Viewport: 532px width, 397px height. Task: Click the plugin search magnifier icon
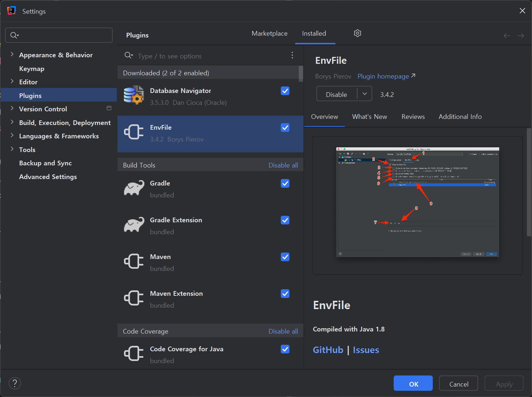pyautogui.click(x=129, y=55)
